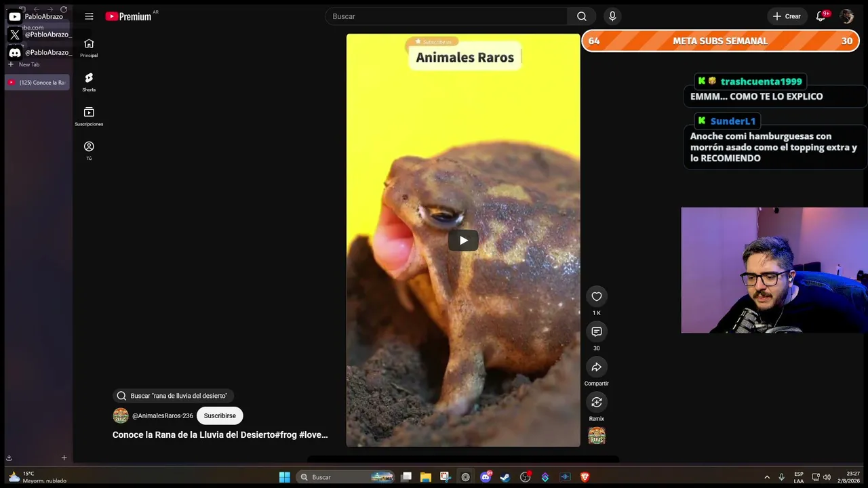
Task: Open Discord from the taskbar
Action: tap(486, 477)
